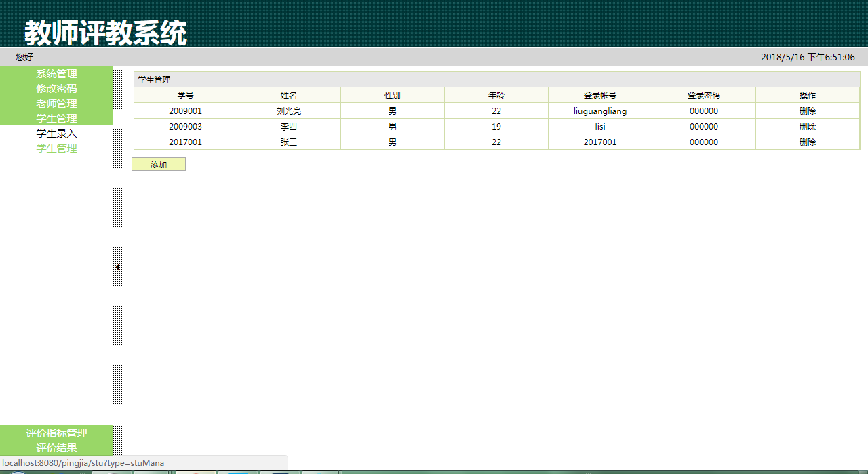Delete student 张三 via 删除 link

807,142
